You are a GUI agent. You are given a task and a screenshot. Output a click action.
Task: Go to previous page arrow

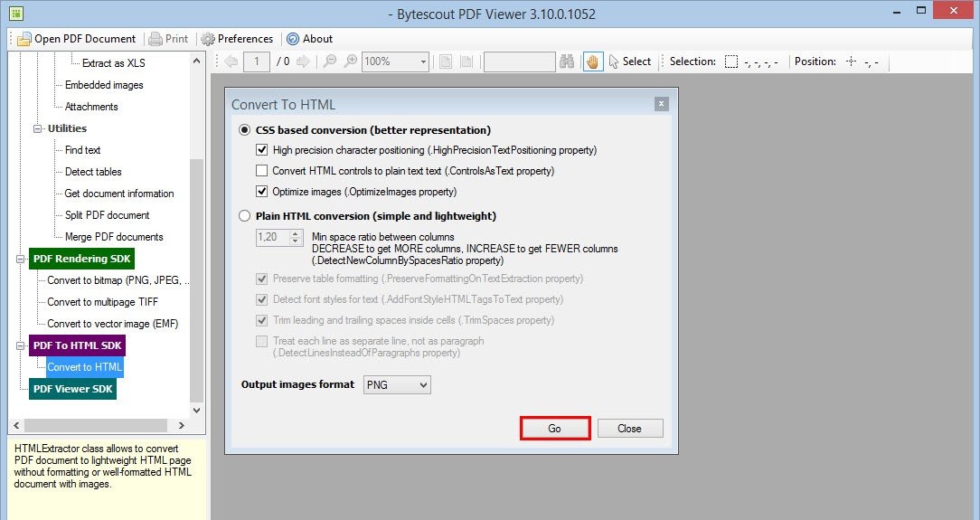231,61
